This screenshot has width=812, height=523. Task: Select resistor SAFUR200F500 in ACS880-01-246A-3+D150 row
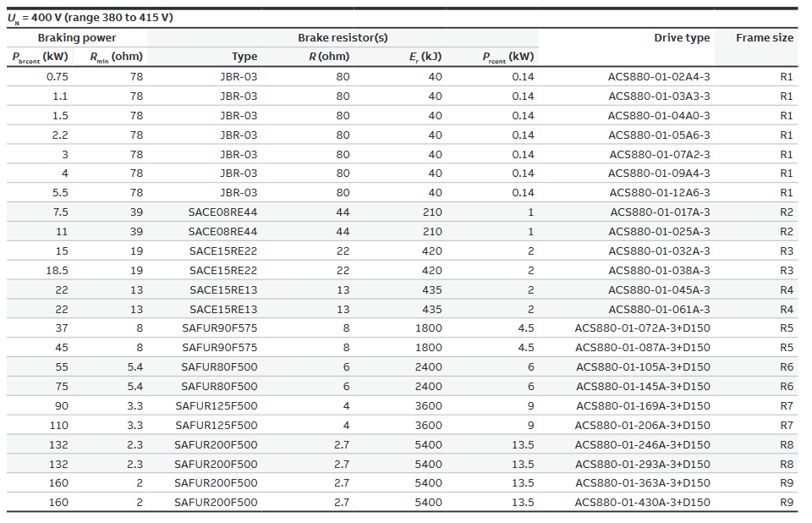pyautogui.click(x=216, y=445)
